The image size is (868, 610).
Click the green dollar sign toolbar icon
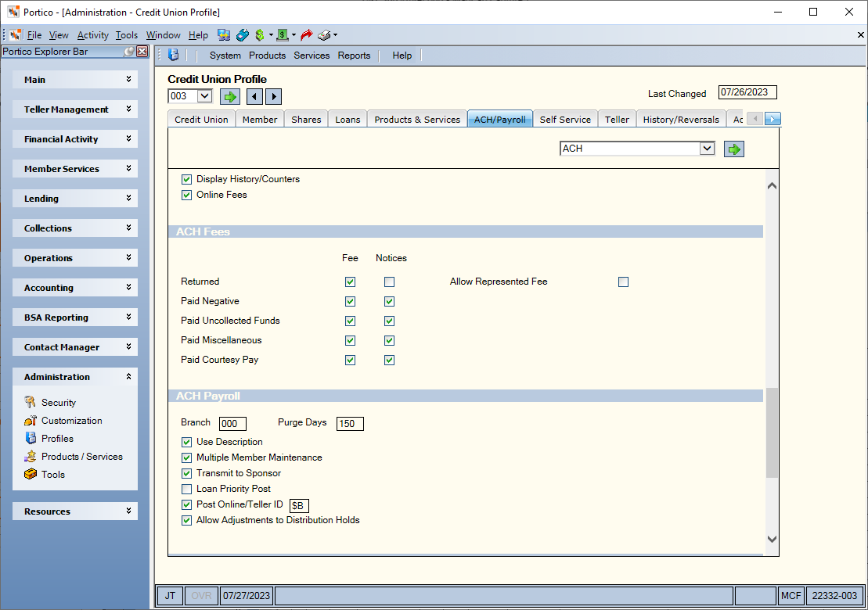[260, 35]
